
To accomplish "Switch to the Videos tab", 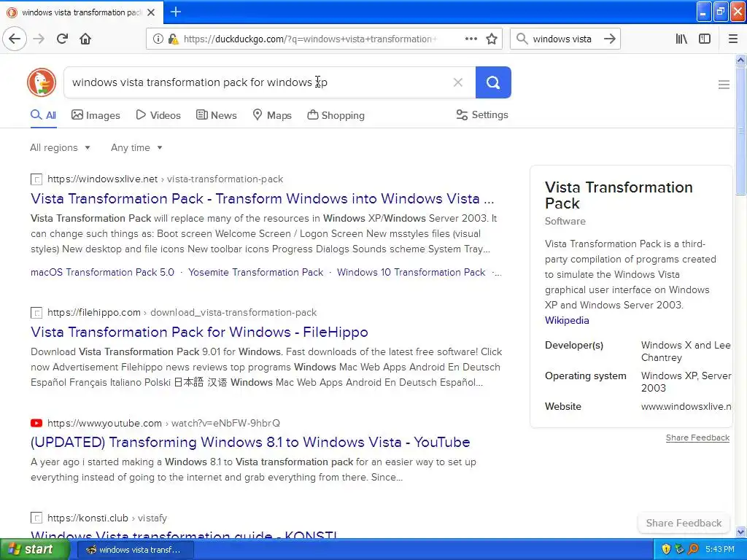I will pos(158,115).
